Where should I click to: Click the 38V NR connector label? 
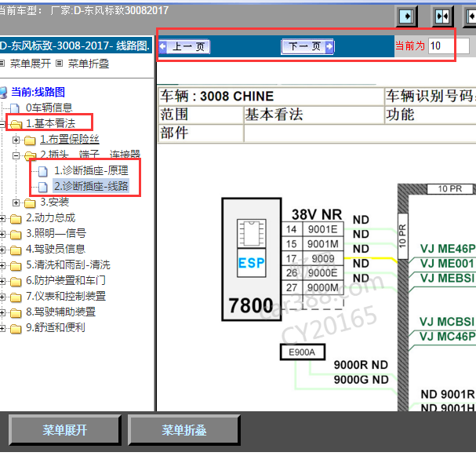pos(317,214)
